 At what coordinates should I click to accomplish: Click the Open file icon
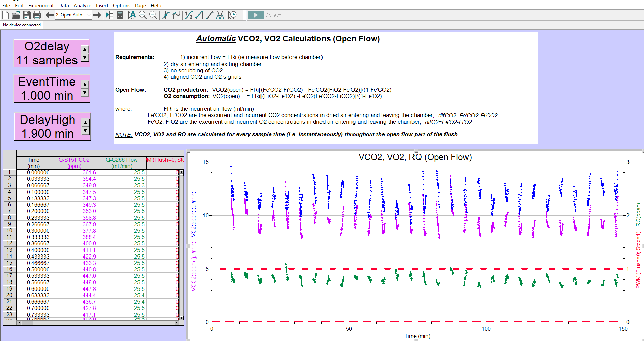pos(16,15)
